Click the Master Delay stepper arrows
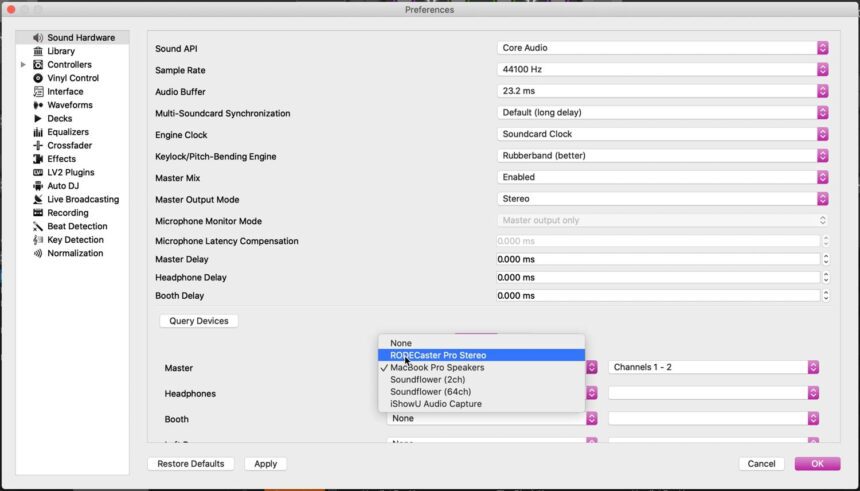 click(x=825, y=260)
